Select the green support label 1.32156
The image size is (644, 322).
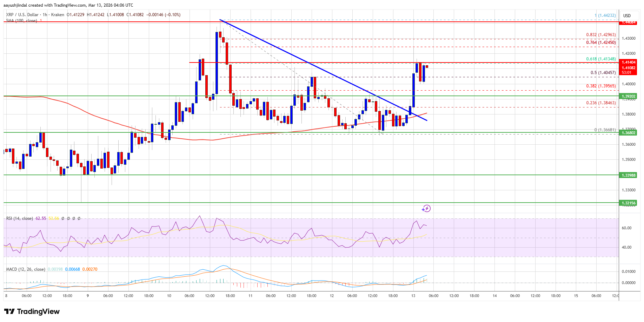click(628, 203)
